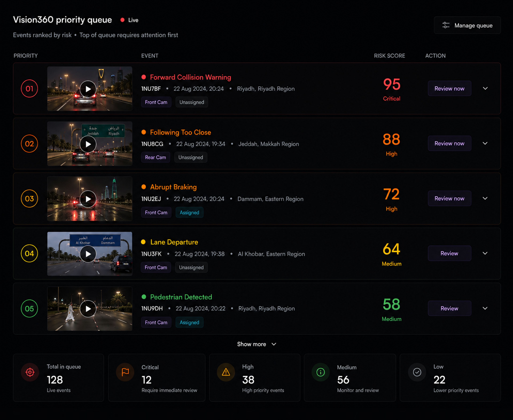
Task: Click the target icon in Total in queue card
Action: [30, 372]
